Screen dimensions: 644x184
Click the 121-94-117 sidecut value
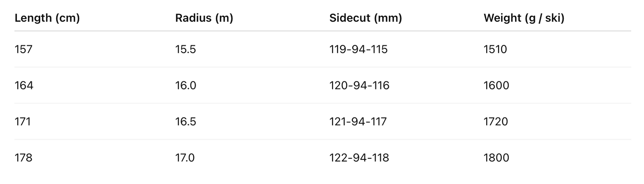coord(358,122)
